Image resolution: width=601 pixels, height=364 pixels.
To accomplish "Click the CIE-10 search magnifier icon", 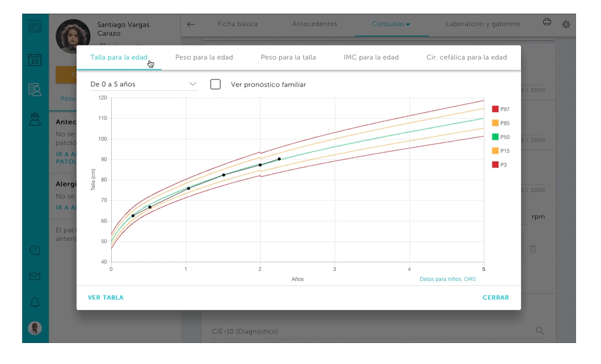I will point(540,331).
